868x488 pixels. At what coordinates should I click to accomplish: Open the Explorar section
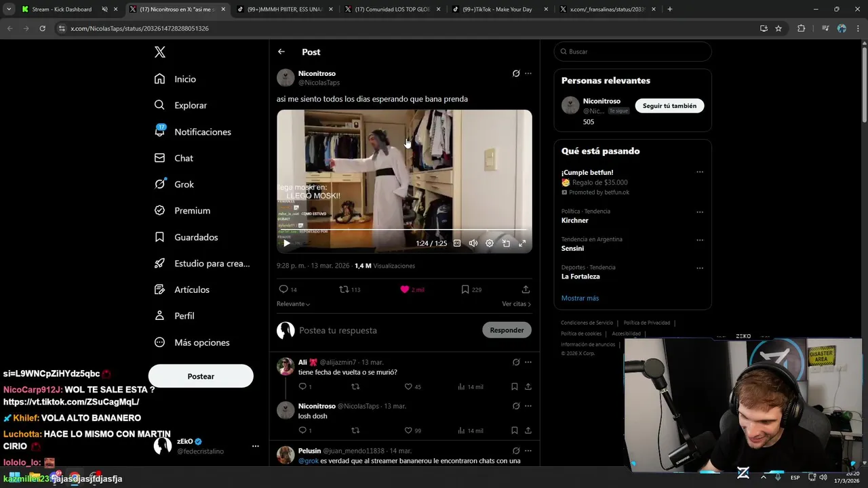180,105
